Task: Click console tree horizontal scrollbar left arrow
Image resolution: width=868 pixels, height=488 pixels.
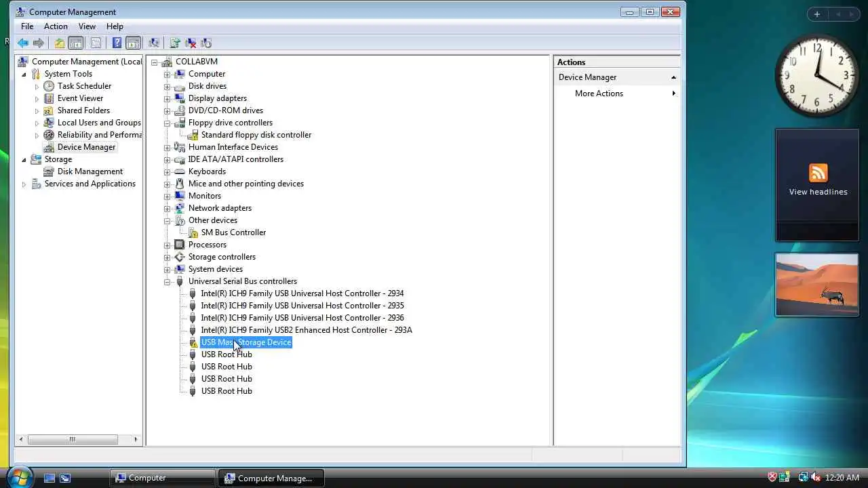Action: (21, 439)
